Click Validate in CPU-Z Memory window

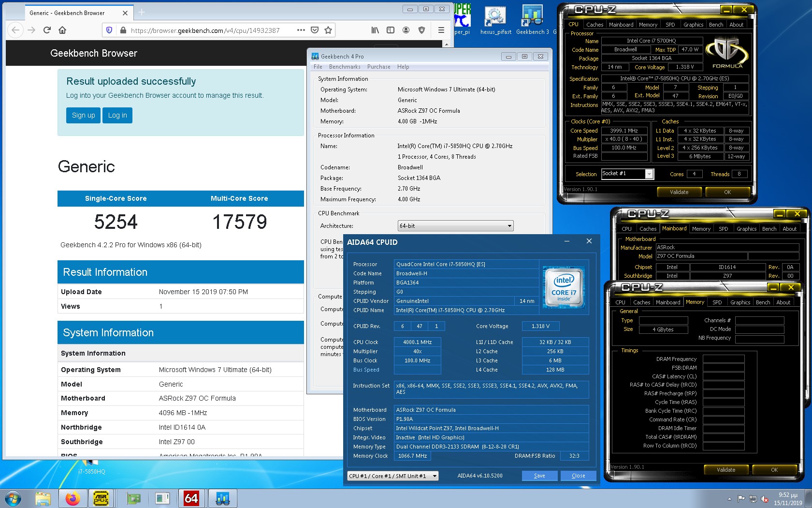click(725, 470)
